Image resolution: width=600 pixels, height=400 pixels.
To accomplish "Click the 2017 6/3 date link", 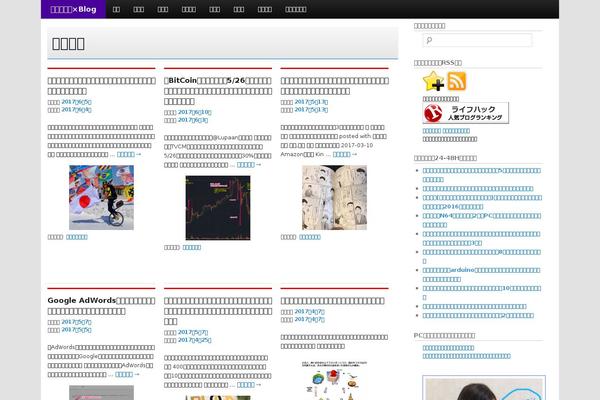I will 193,120.
